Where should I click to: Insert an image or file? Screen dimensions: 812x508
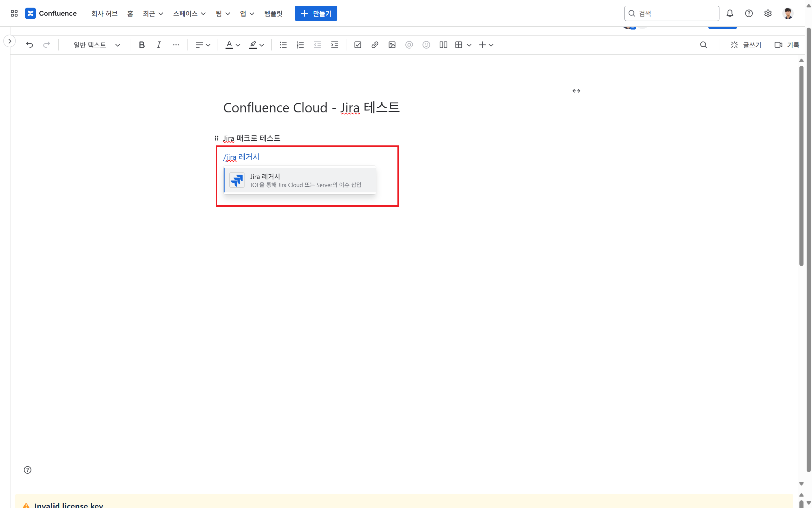tap(392, 45)
